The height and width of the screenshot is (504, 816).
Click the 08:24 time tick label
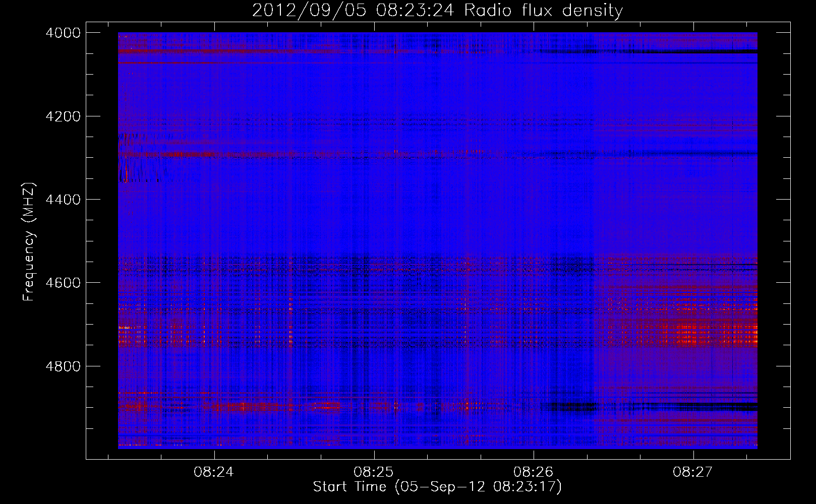pyautogui.click(x=214, y=472)
